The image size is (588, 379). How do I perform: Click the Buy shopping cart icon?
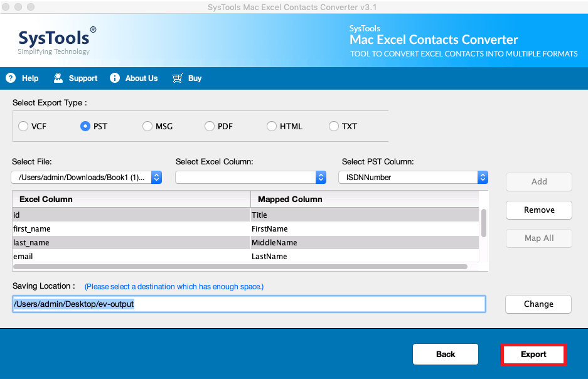[x=178, y=78]
